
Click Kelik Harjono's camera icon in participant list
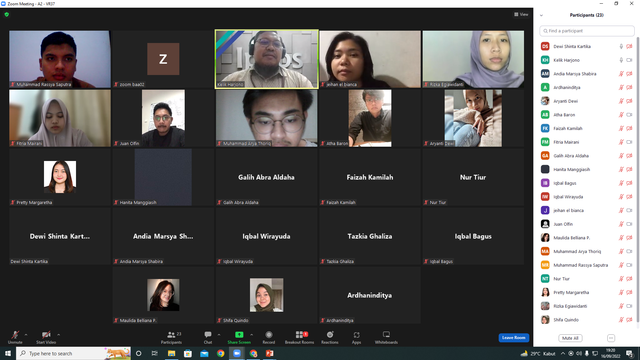pos(629,60)
